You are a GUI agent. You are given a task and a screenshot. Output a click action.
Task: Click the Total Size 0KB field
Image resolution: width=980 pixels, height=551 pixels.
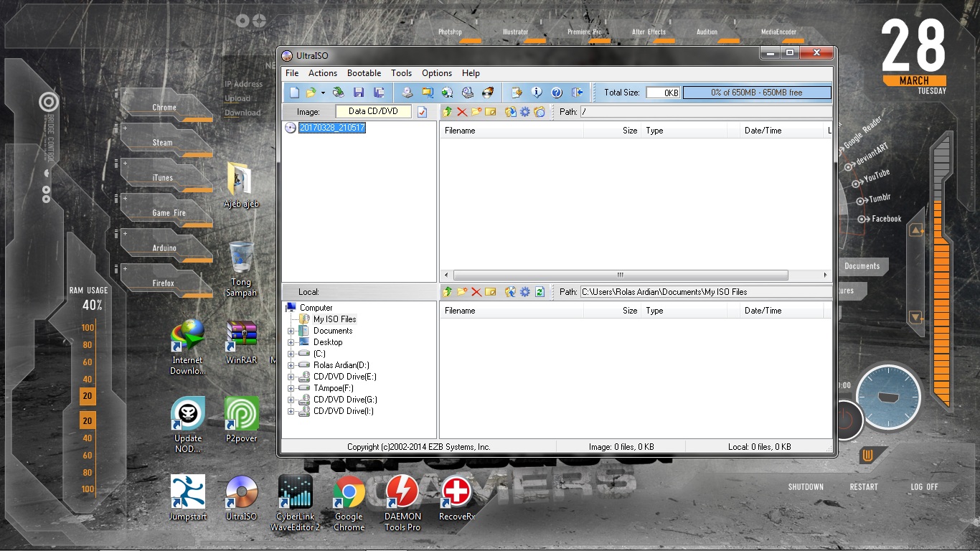pyautogui.click(x=662, y=93)
